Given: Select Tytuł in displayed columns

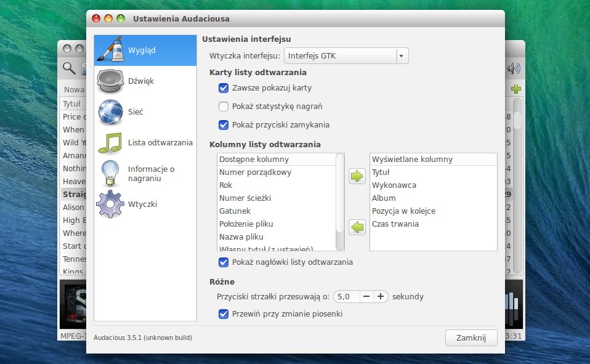Looking at the screenshot, I should pos(433,172).
